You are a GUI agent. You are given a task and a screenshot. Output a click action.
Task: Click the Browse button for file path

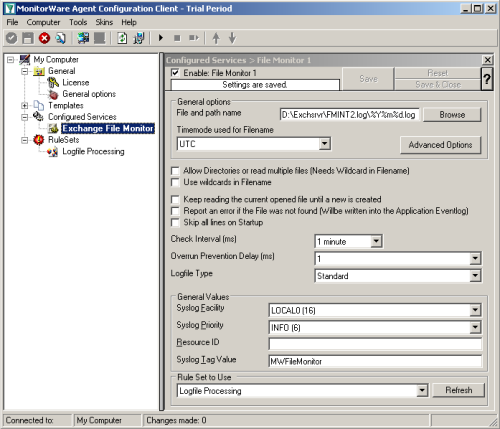click(x=452, y=115)
